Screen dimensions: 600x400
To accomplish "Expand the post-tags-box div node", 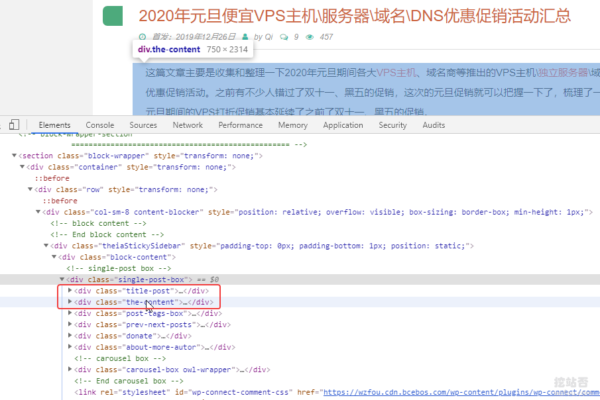I will pyautogui.click(x=70, y=313).
